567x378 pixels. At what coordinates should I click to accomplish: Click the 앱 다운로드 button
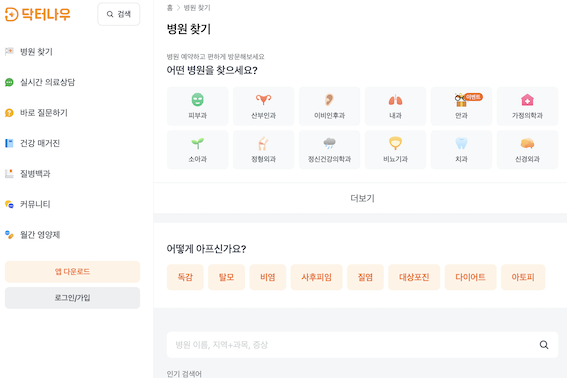[x=72, y=272]
